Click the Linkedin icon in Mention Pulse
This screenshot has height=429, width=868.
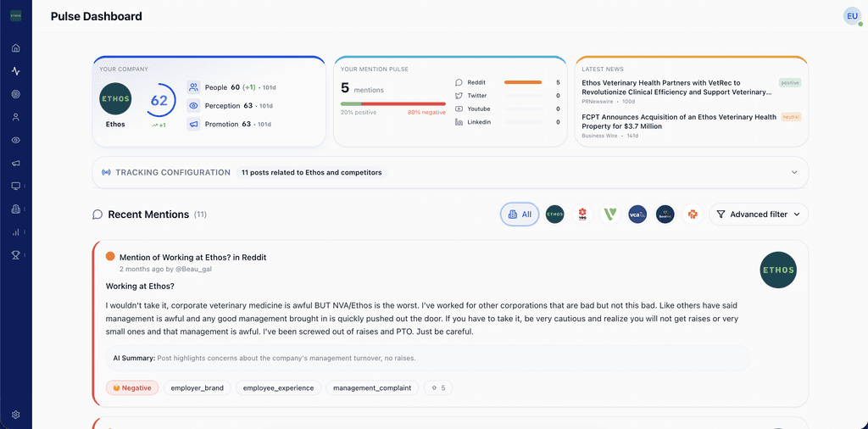[x=459, y=122]
